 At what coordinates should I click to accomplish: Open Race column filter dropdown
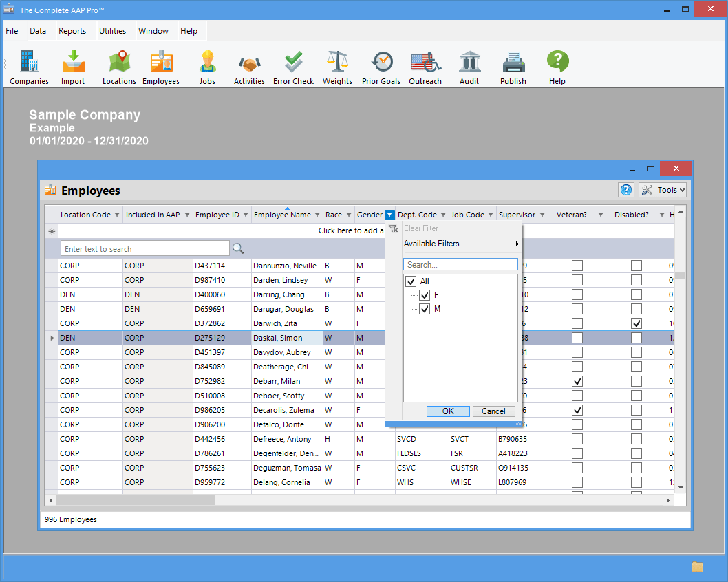pos(349,215)
